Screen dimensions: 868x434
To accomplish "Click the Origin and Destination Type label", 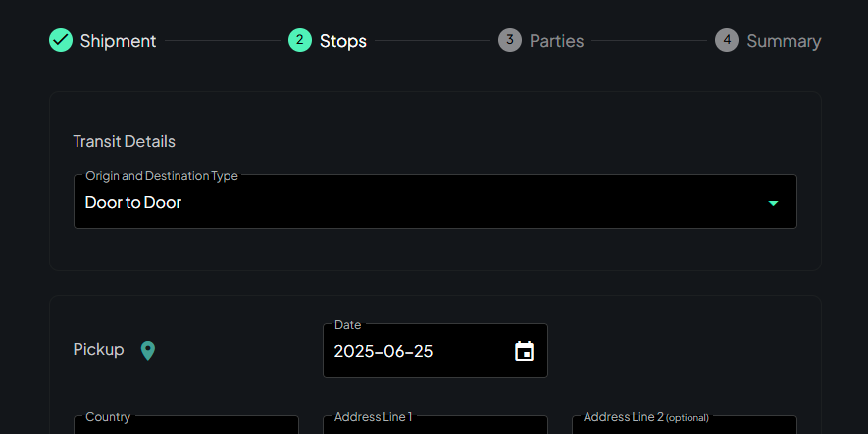I will pos(162,176).
